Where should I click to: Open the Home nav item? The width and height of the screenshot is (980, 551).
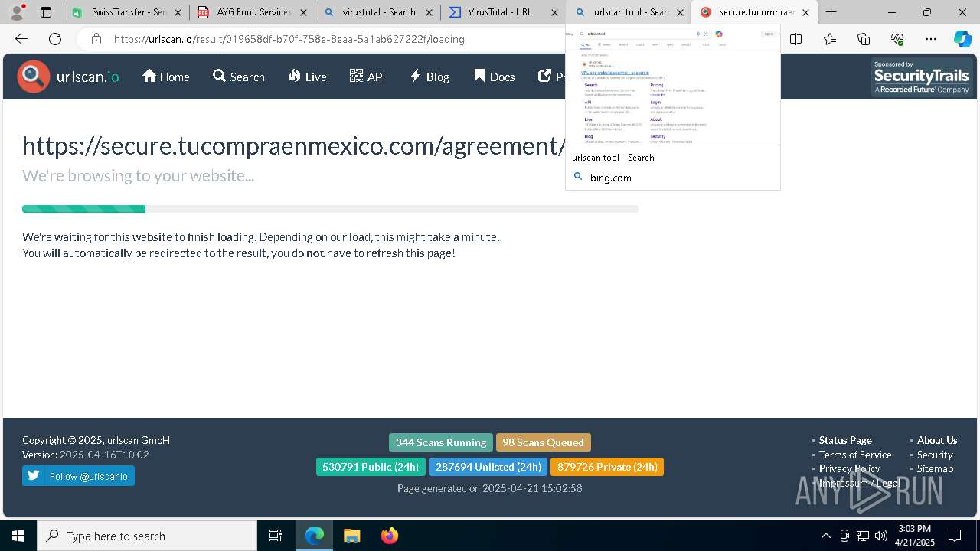(166, 77)
